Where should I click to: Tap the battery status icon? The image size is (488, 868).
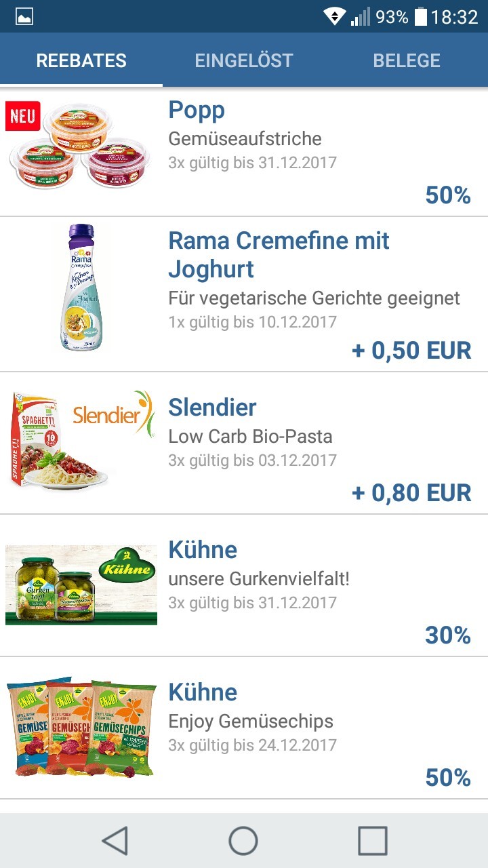coord(420,17)
